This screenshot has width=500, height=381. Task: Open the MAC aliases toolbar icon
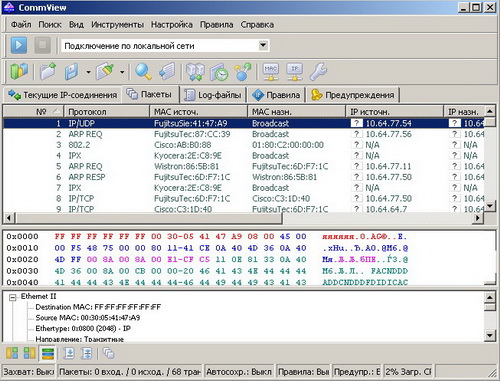(x=271, y=72)
